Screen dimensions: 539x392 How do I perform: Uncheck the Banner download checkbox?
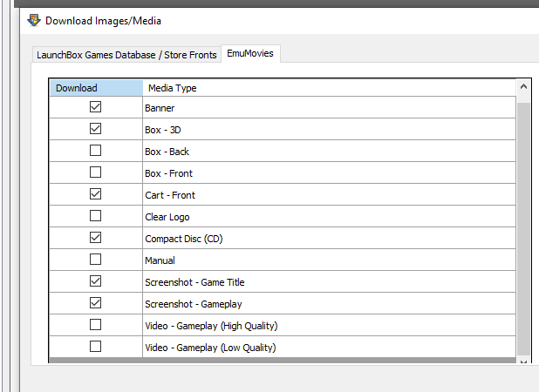(x=95, y=107)
